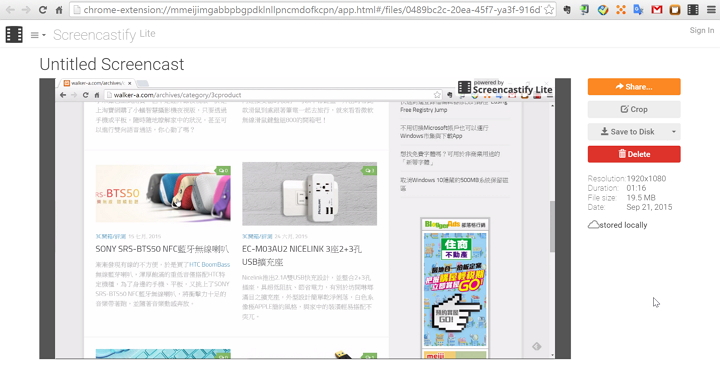The width and height of the screenshot is (720, 382).
Task: Click the browser Back arrow
Action: [10, 10]
